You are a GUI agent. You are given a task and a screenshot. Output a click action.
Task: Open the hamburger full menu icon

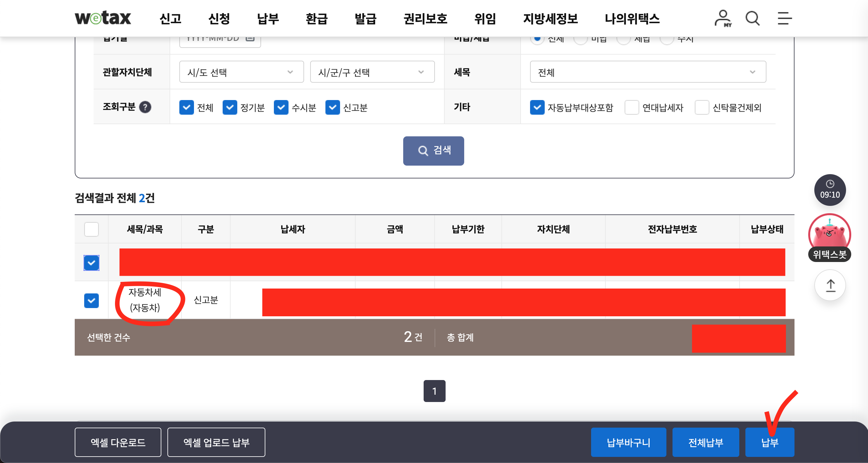click(784, 18)
